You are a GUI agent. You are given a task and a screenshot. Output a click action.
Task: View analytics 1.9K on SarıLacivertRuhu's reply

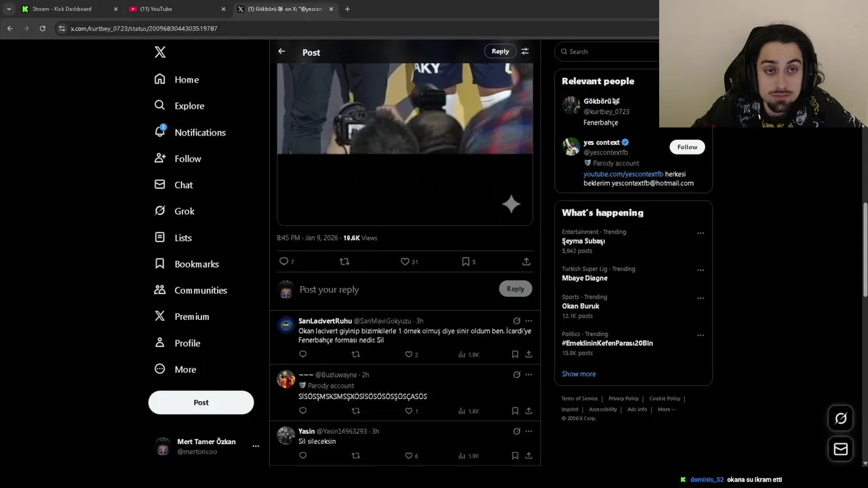click(469, 354)
